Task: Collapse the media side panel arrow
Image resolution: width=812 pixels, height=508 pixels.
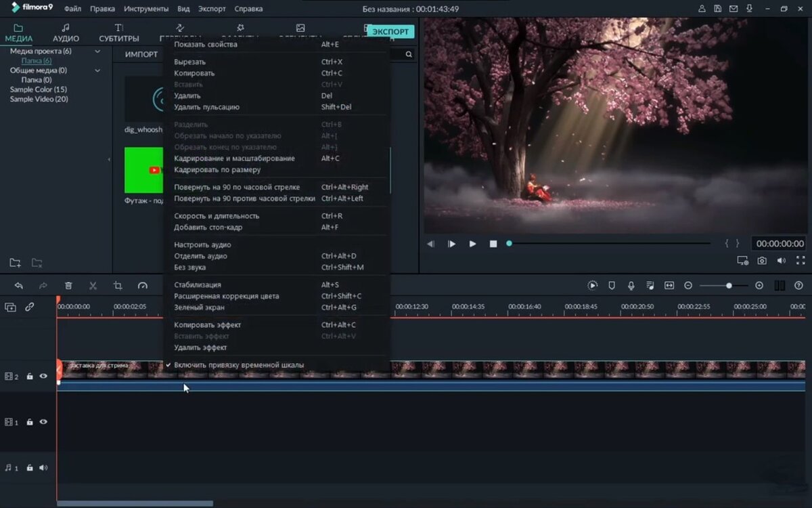Action: [109, 160]
